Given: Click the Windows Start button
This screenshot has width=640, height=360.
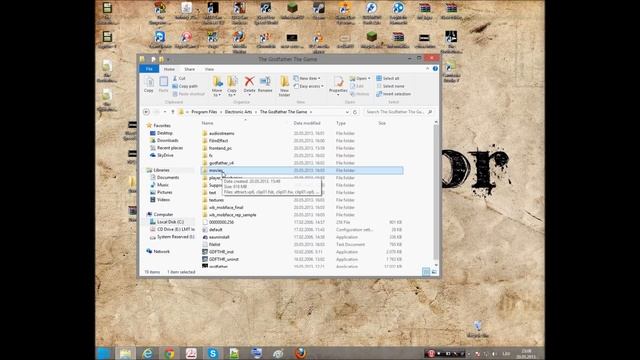Looking at the screenshot, I should point(104,353).
